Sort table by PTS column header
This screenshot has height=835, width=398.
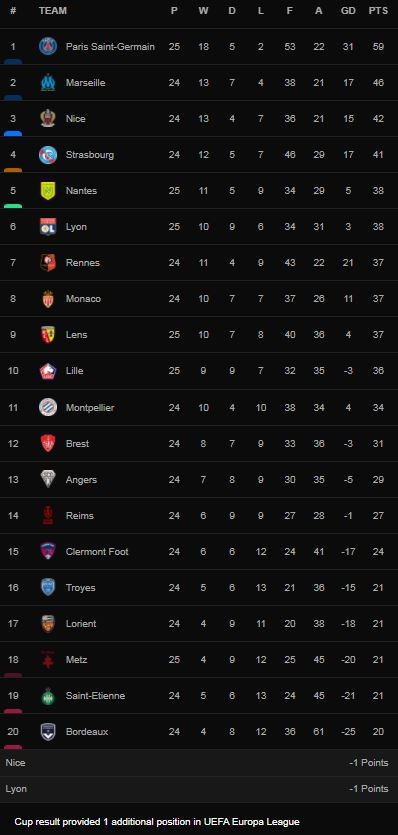pos(378,11)
